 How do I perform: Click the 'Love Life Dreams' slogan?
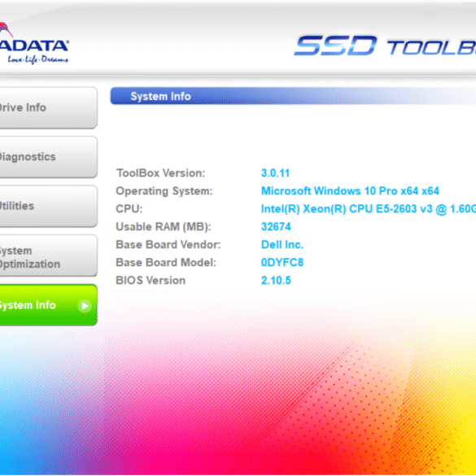click(x=38, y=59)
